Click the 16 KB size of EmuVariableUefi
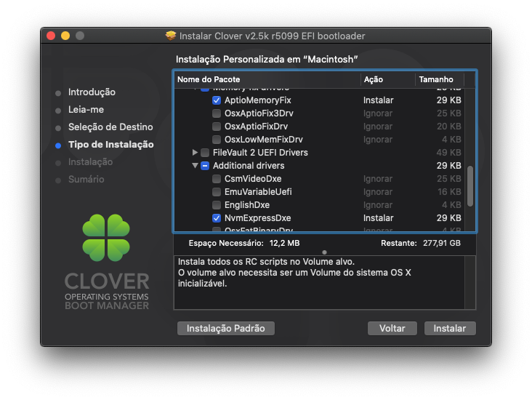 pyautogui.click(x=449, y=192)
